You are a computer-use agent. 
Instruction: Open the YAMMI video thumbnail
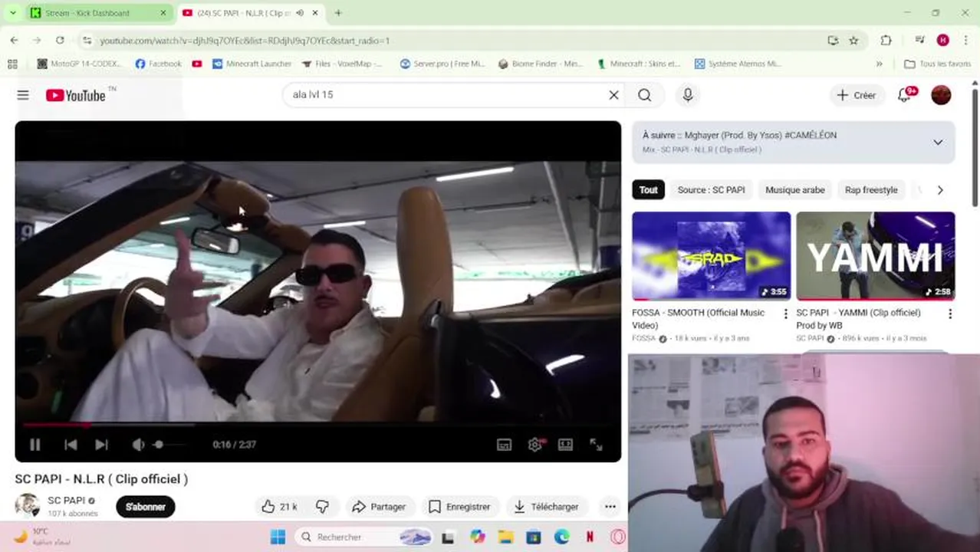[x=876, y=256]
